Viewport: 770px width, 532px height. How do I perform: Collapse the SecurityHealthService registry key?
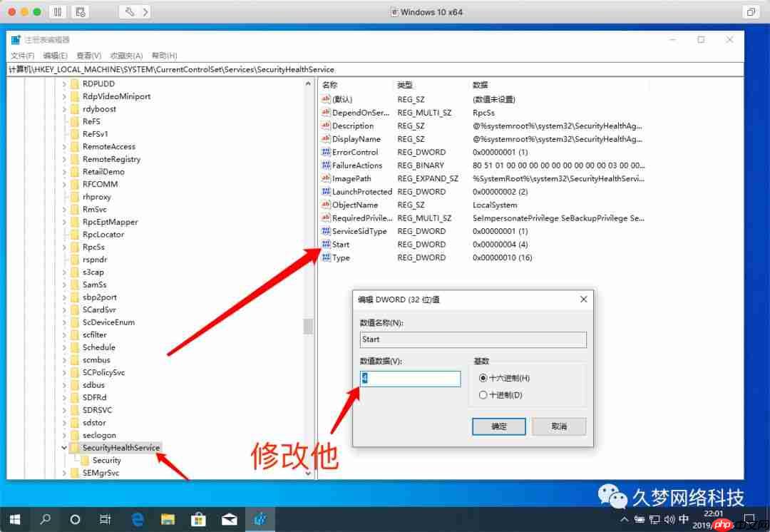click(x=64, y=447)
